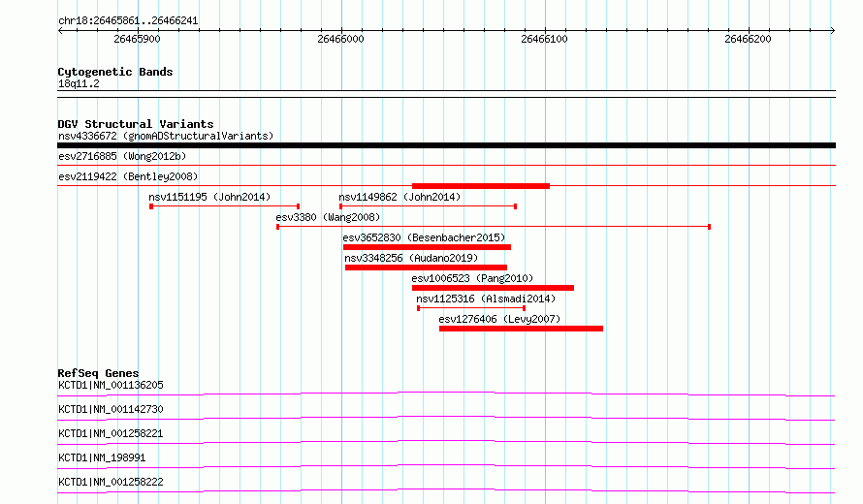The height and width of the screenshot is (504, 863).
Task: Select the KCTD1|NM_001142730 transcript label
Action: 111,409
